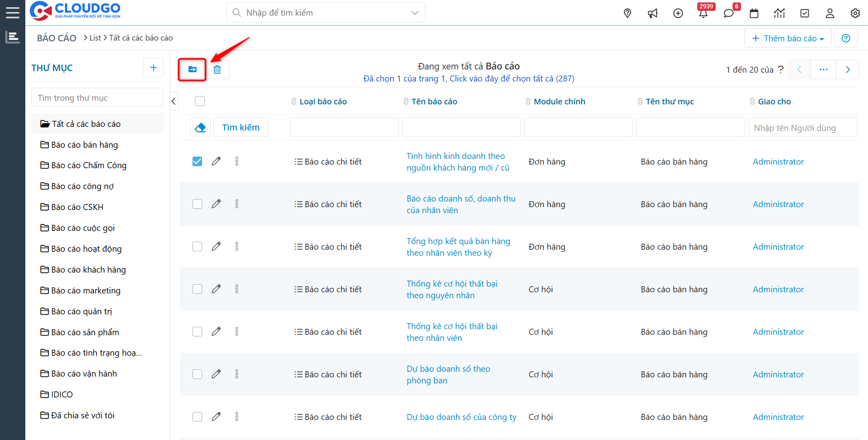Select Báo cáo marketing folder

(86, 290)
